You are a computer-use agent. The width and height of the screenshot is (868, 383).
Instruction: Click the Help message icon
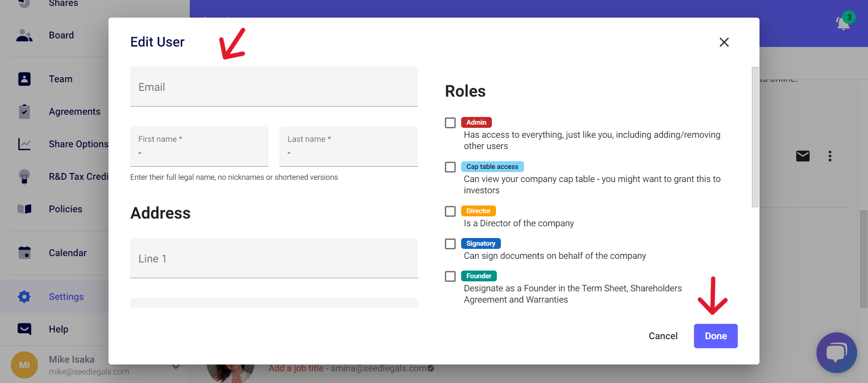pos(24,329)
